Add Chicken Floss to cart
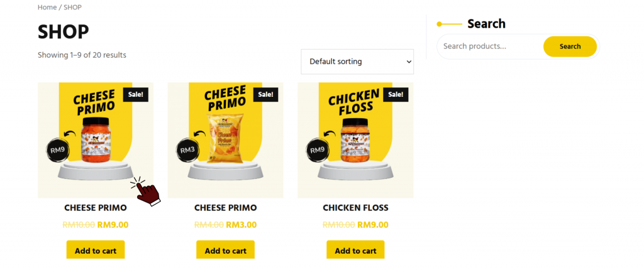 tap(355, 251)
